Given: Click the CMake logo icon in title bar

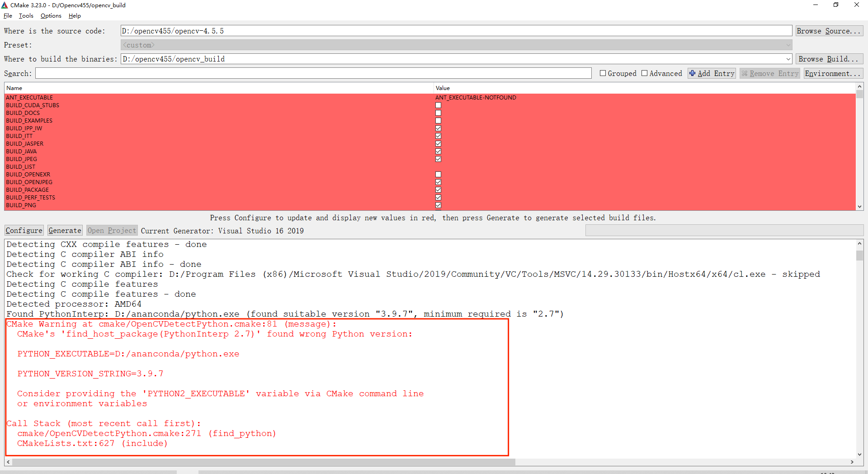Looking at the screenshot, I should coord(5,5).
